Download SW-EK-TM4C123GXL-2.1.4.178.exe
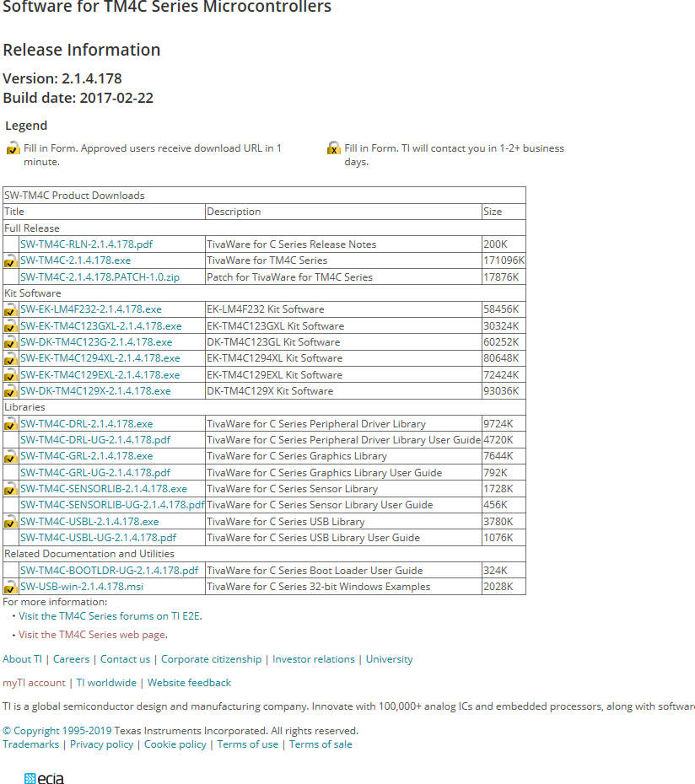The width and height of the screenshot is (695, 784). (100, 326)
